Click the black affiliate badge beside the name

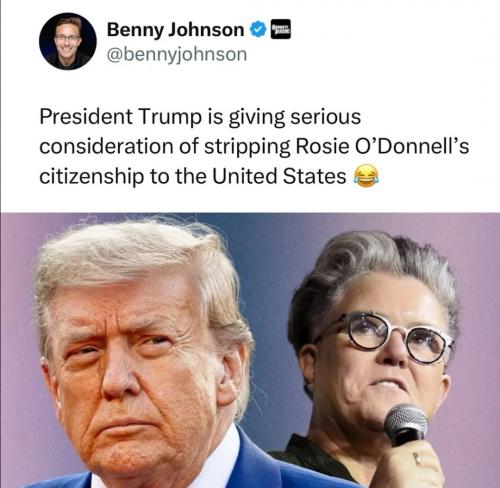pyautogui.click(x=280, y=29)
